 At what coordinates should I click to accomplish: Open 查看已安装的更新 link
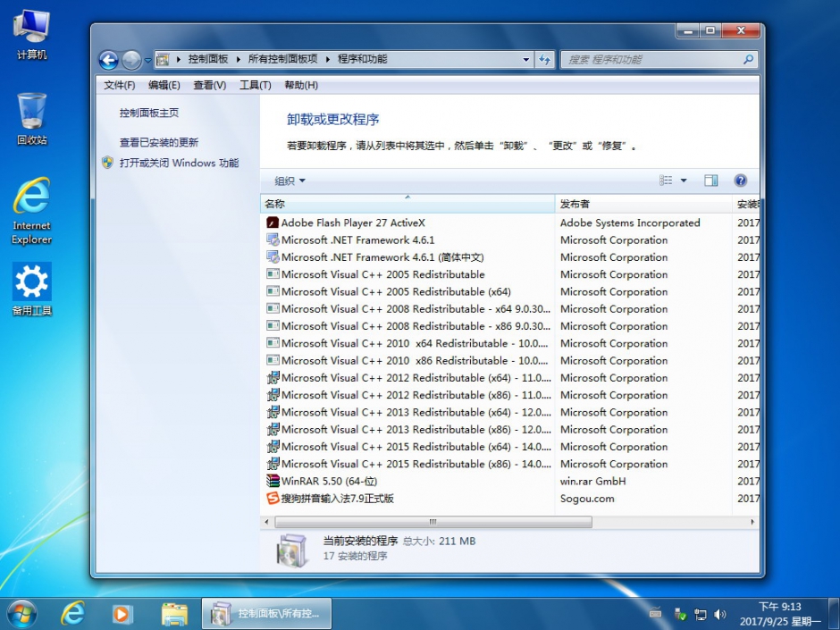pyautogui.click(x=158, y=142)
